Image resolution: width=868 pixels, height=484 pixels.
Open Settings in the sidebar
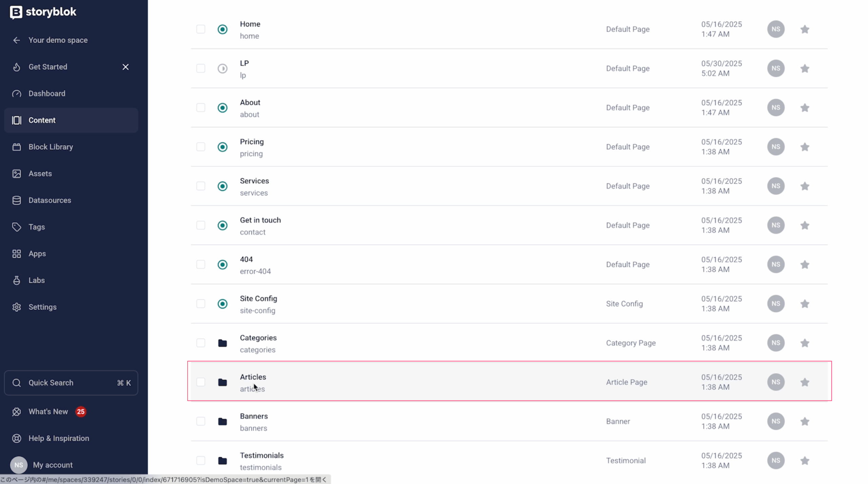[71, 307]
